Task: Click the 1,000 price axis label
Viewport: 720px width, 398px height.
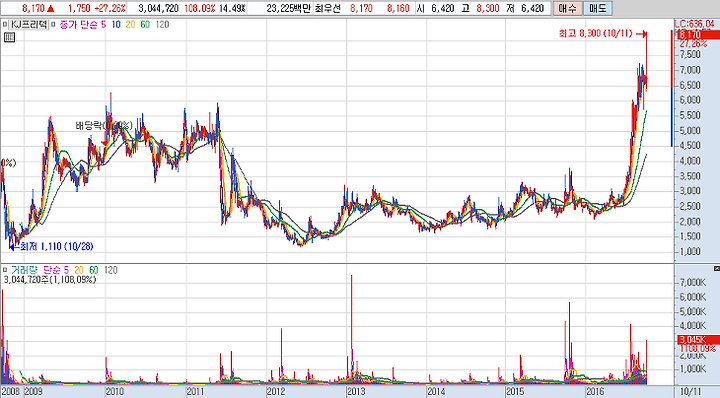Action: [690, 252]
